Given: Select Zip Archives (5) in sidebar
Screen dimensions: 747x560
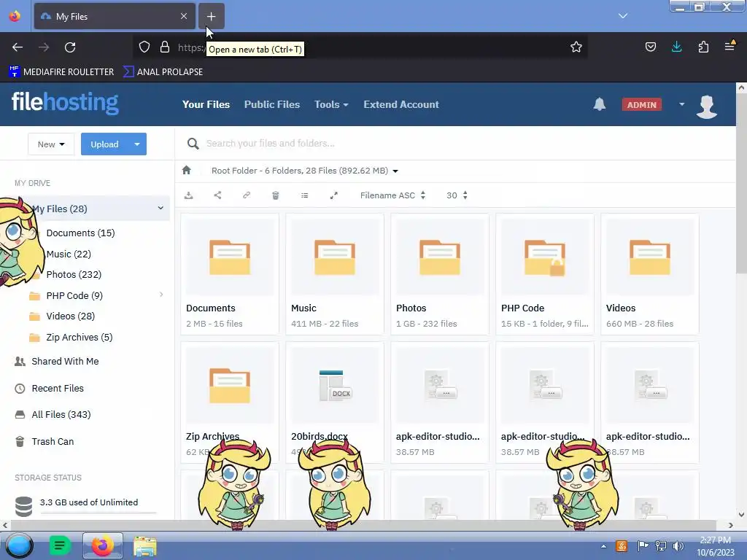Looking at the screenshot, I should pyautogui.click(x=79, y=337).
